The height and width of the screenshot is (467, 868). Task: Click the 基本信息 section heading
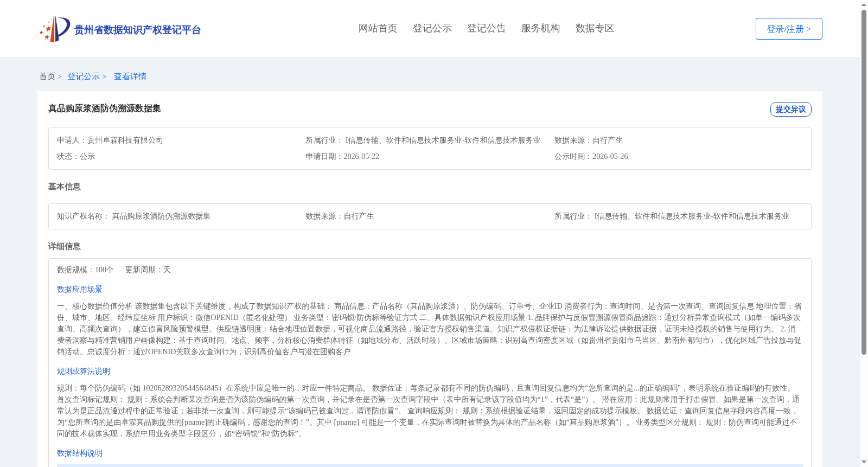64,187
